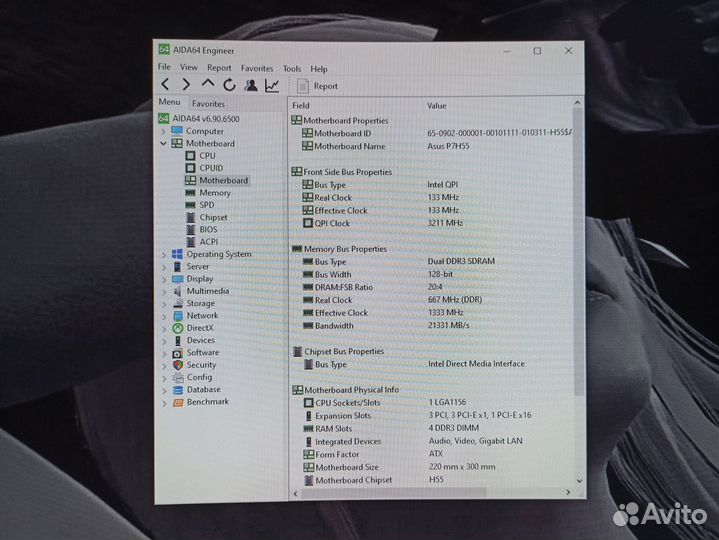The height and width of the screenshot is (540, 719).
Task: Expand the Display tree node
Action: click(164, 279)
